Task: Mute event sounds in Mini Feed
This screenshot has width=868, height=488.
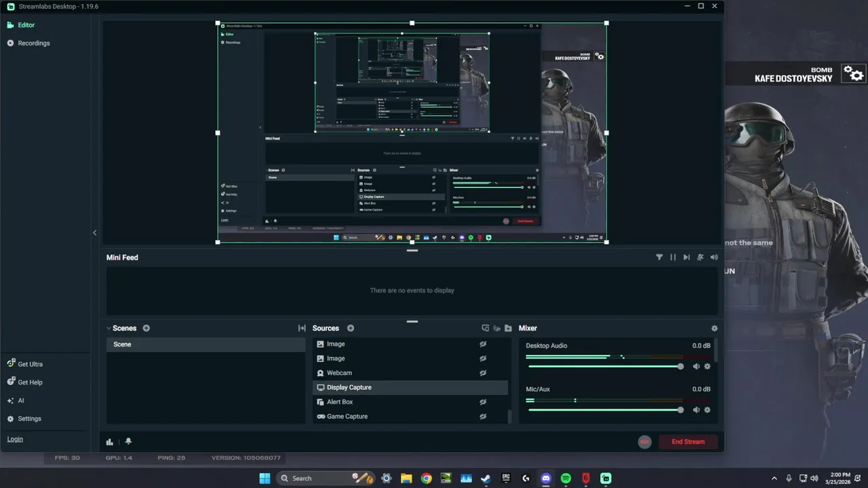Action: tap(700, 258)
